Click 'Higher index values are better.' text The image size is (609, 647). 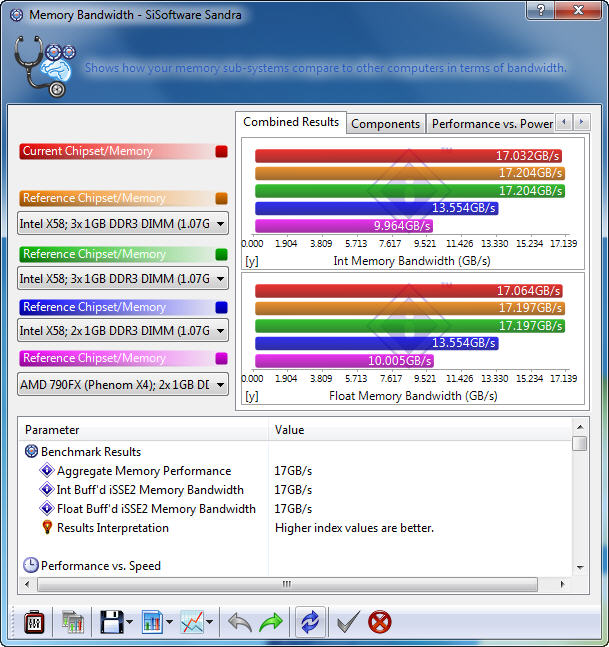[354, 527]
